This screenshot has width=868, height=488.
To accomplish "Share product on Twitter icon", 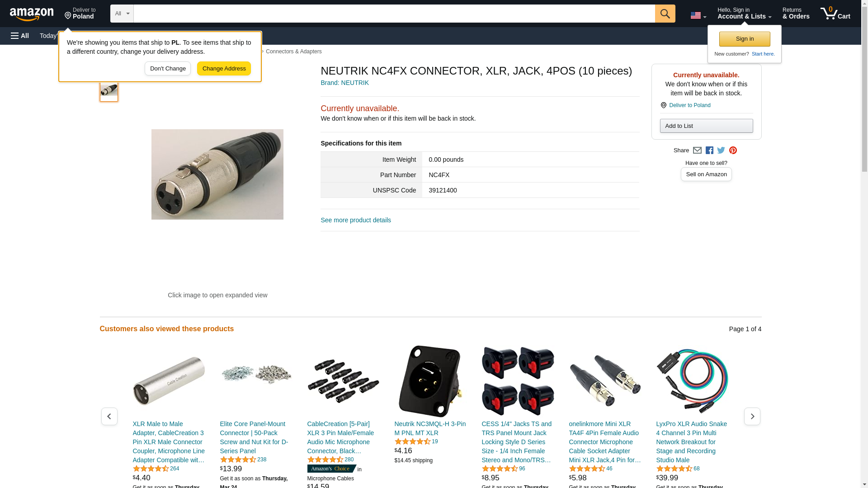I will [x=721, y=150].
